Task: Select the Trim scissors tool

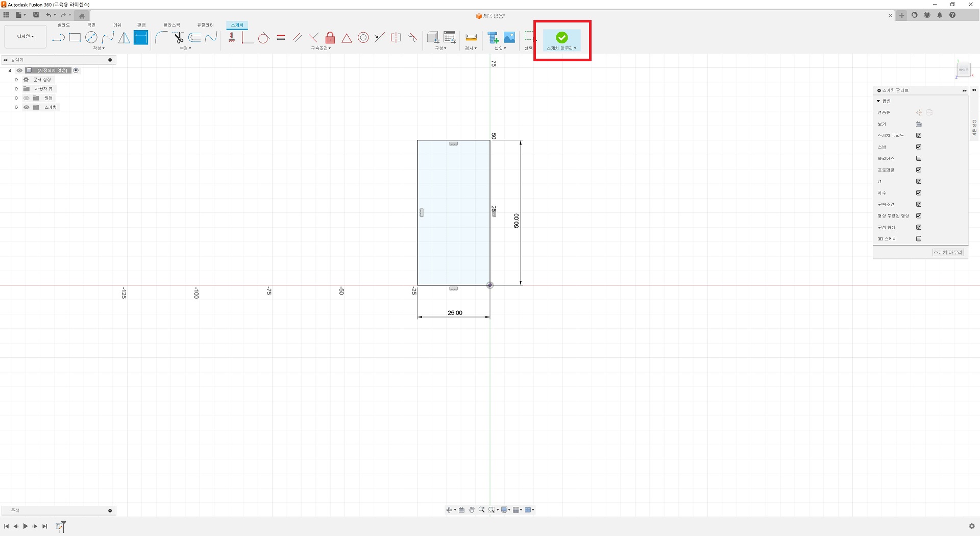Action: pyautogui.click(x=178, y=37)
